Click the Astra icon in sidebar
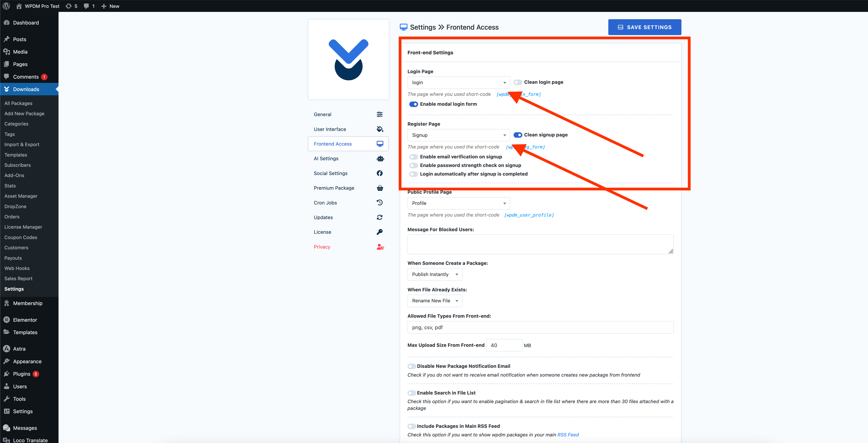Viewport: 868px width, 443px height. [x=6, y=349]
